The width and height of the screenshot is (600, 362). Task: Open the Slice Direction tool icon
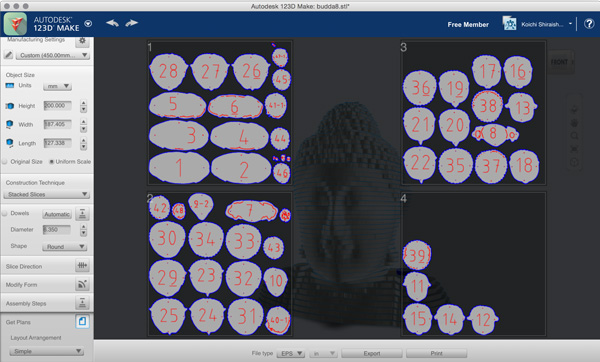82,266
